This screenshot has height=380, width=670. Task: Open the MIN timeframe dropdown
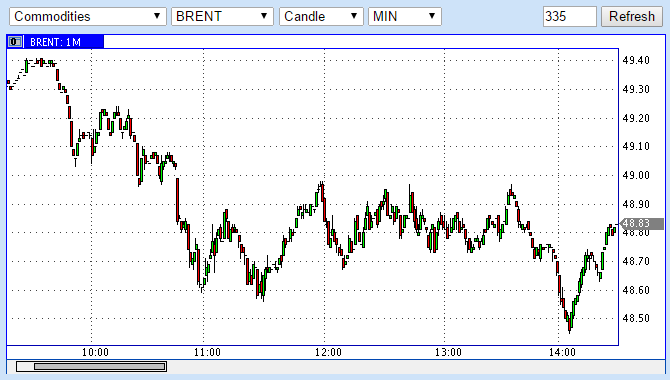pyautogui.click(x=405, y=17)
